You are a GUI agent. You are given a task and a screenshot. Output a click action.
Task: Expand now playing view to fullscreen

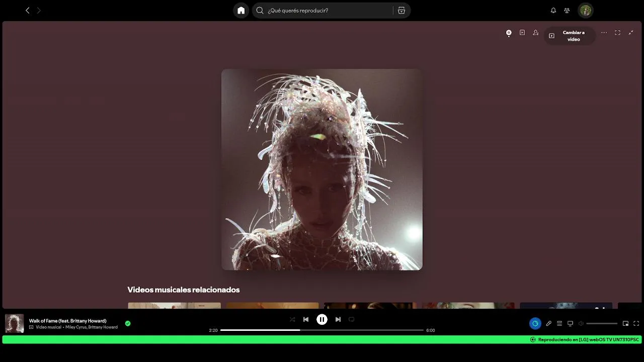pos(617,33)
